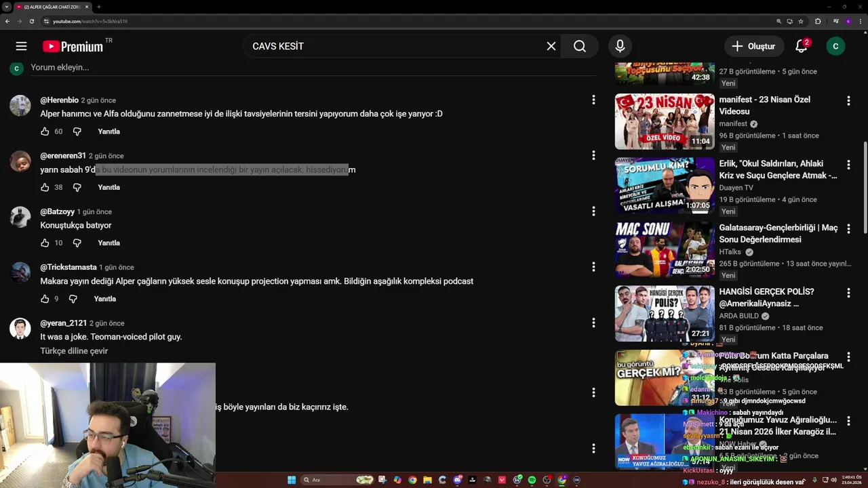Dislike @Herenbio's comment

pos(77,131)
